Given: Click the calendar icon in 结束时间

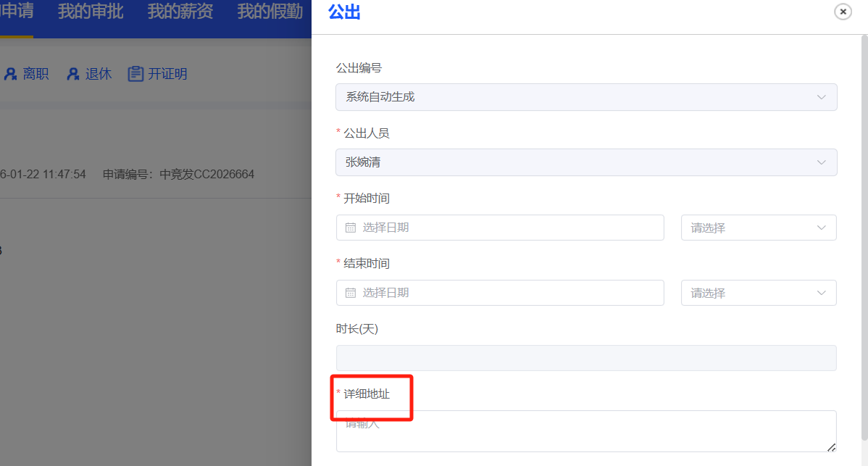Looking at the screenshot, I should (351, 293).
